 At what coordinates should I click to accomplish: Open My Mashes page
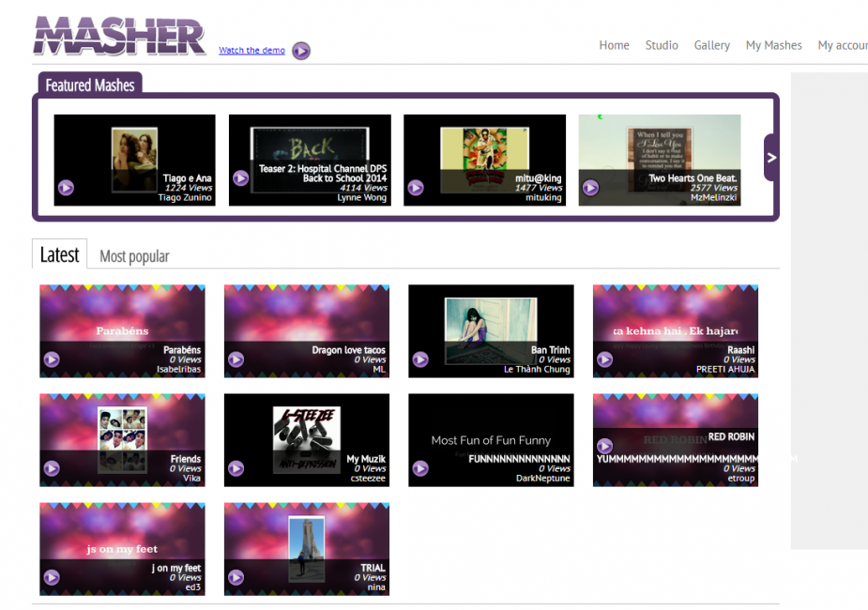(x=774, y=45)
